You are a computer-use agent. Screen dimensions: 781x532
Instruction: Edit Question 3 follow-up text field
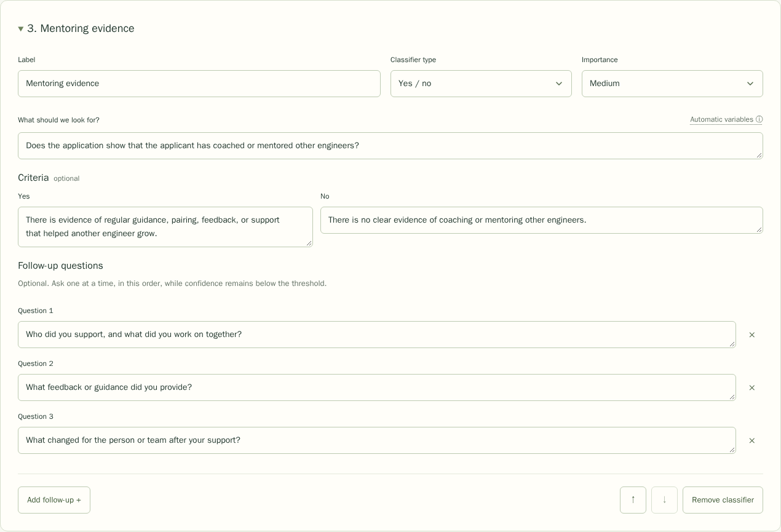(377, 440)
